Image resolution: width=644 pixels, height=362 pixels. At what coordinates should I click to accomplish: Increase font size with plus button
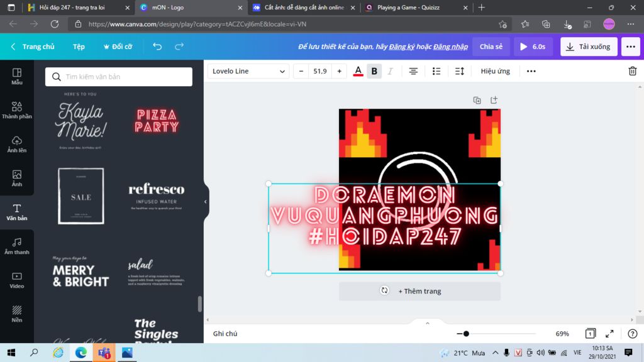point(339,72)
